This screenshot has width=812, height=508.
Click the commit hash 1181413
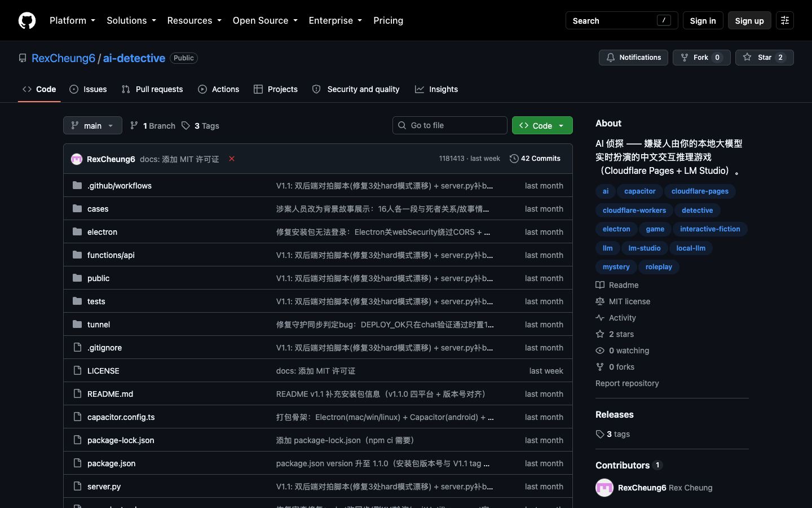pyautogui.click(x=452, y=159)
